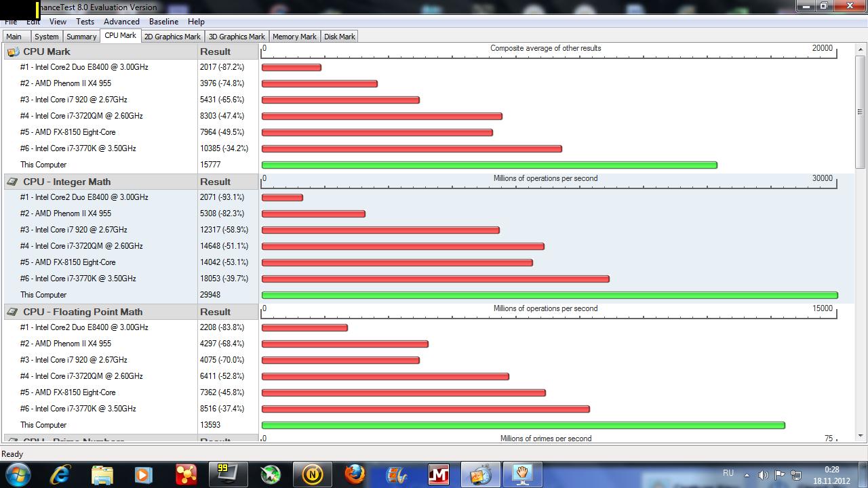Select the Memory Mark tab
This screenshot has height=488, width=868.
point(294,37)
